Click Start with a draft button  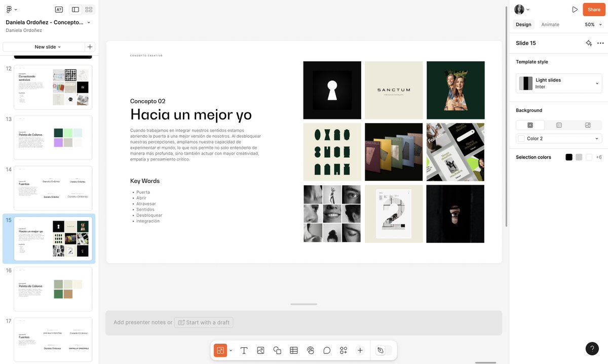point(204,322)
